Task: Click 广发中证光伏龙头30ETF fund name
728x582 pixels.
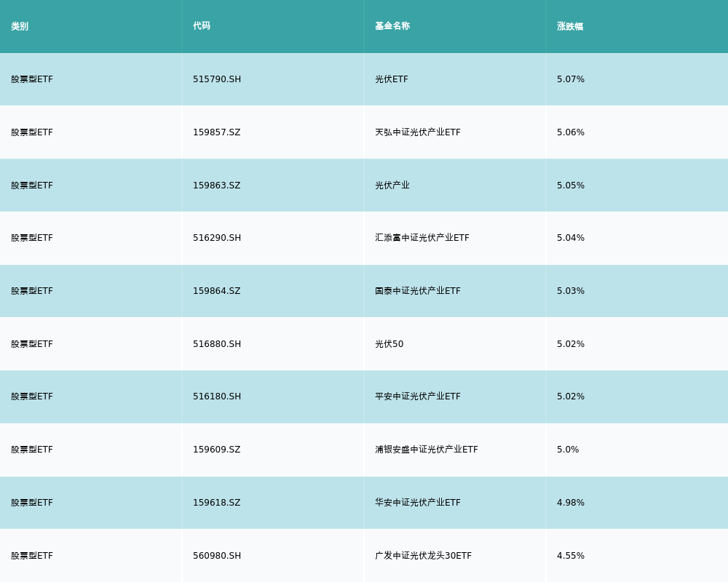Action: tap(424, 556)
